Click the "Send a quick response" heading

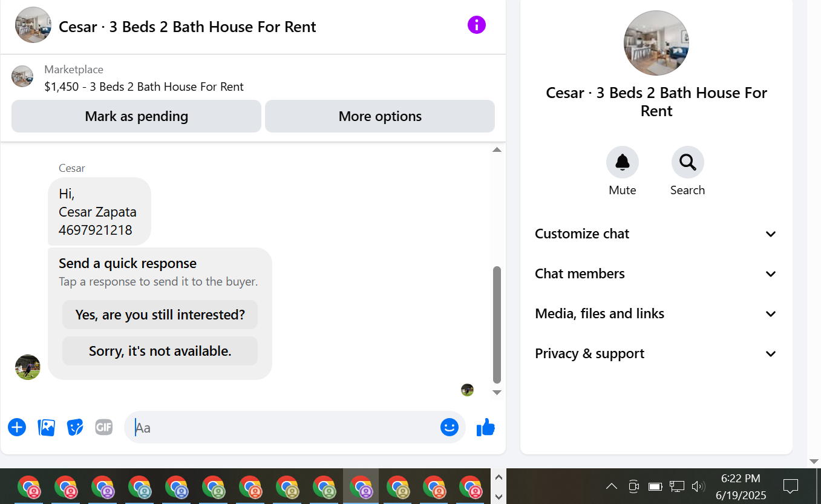pos(128,263)
